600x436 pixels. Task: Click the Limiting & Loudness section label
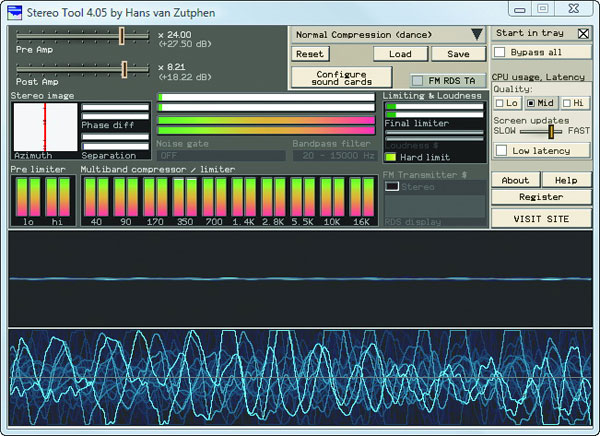[432, 96]
